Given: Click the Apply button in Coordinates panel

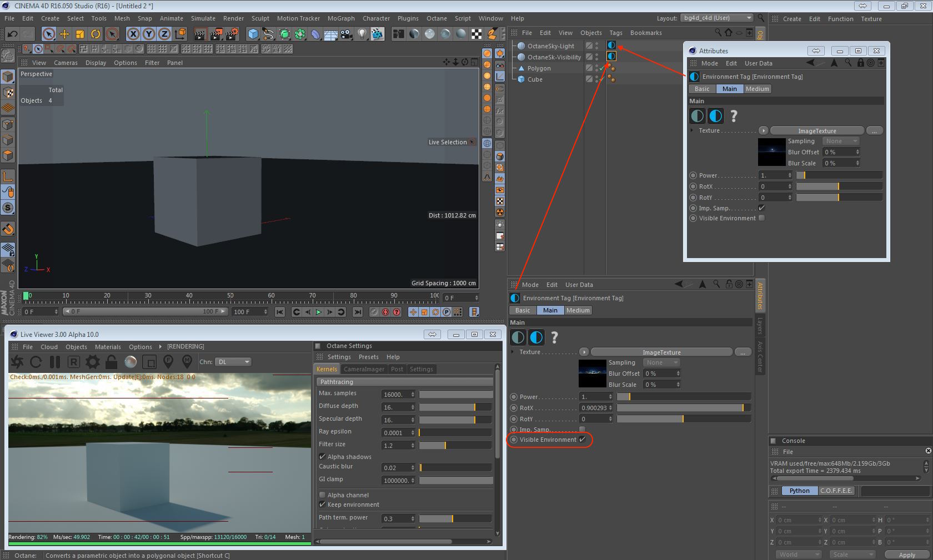Looking at the screenshot, I should pos(907,554).
